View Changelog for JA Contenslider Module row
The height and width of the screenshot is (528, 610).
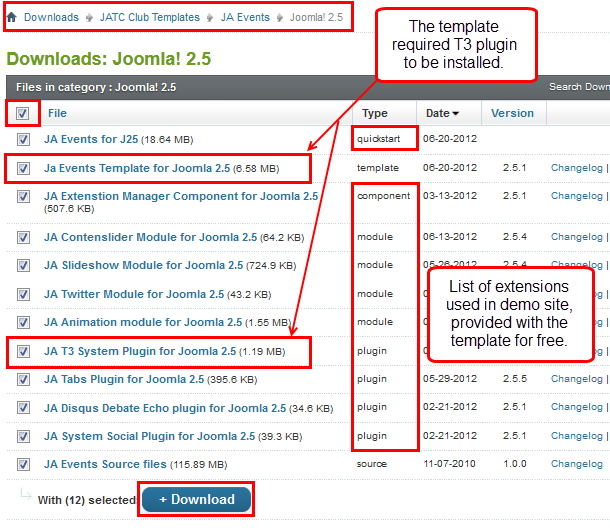pos(577,237)
